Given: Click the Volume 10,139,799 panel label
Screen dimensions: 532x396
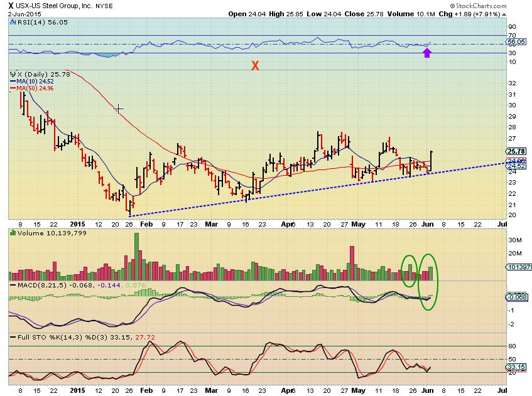Looking at the screenshot, I should 52,233.
